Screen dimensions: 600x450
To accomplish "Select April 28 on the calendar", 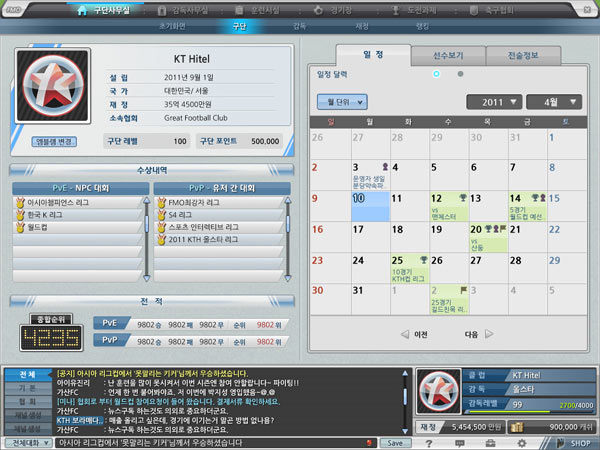I will [x=528, y=268].
